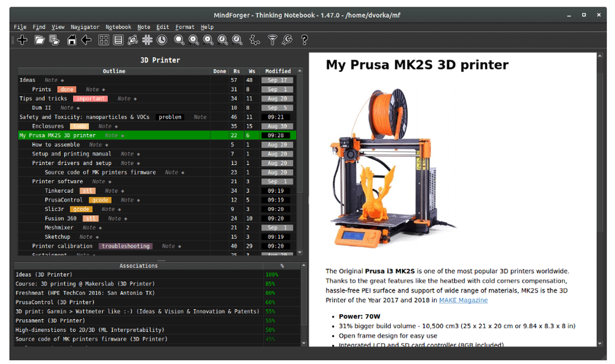
Task: Open the Help menu
Action: coord(207,27)
